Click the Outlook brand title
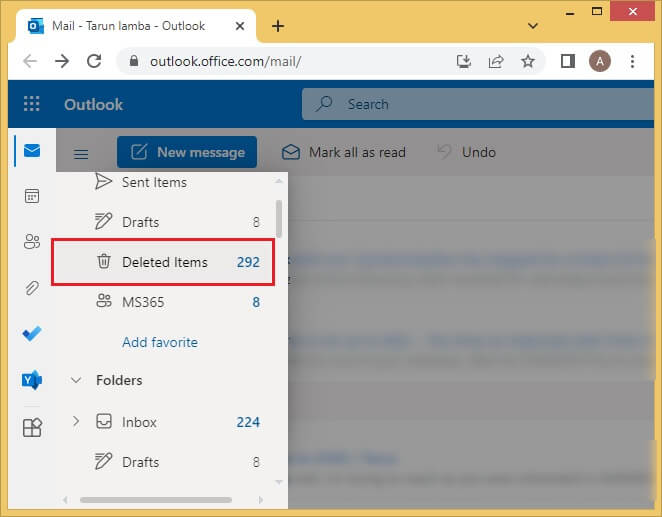662x517 pixels. pos(94,104)
